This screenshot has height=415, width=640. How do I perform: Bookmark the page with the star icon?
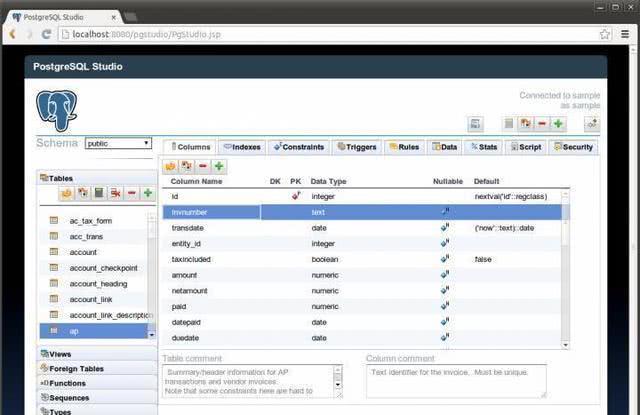pyautogui.click(x=605, y=34)
